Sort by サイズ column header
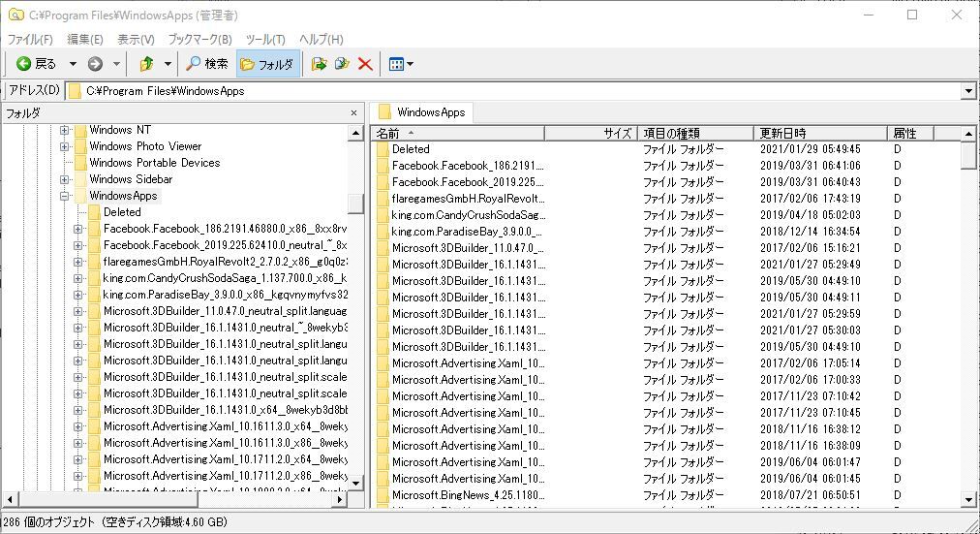Screen dimensions: 980x534 pyautogui.click(x=592, y=133)
